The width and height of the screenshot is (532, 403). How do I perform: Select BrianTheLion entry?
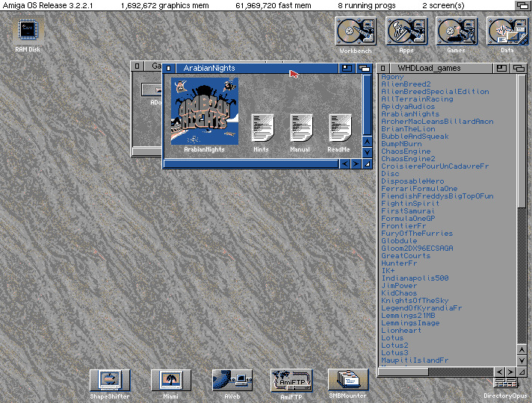click(408, 129)
